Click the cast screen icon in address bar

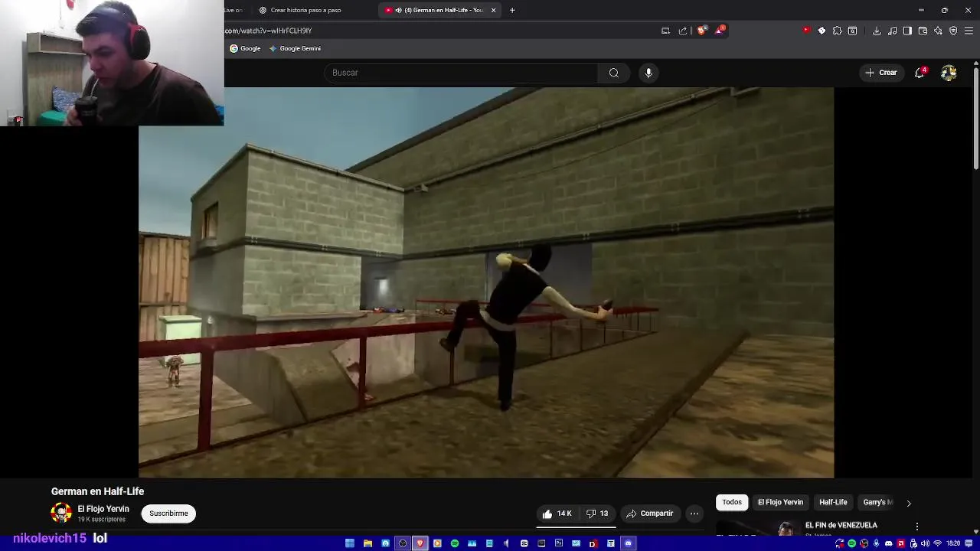665,31
